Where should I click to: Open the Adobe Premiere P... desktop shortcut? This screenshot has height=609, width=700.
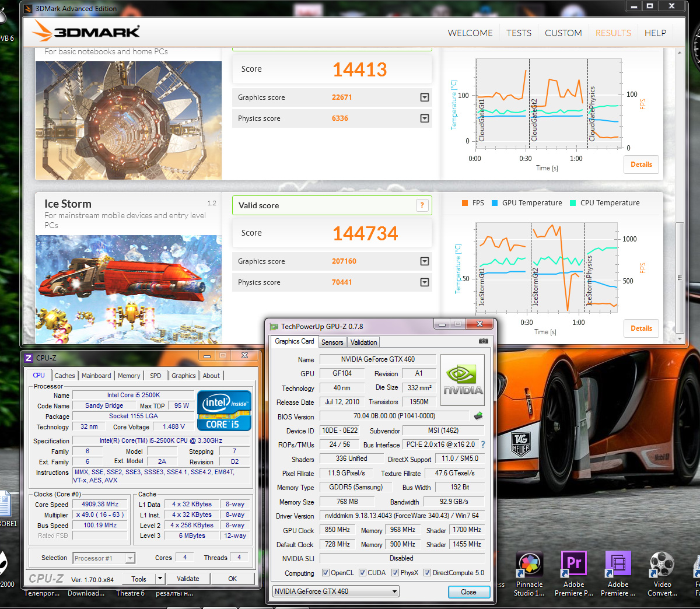click(x=574, y=574)
